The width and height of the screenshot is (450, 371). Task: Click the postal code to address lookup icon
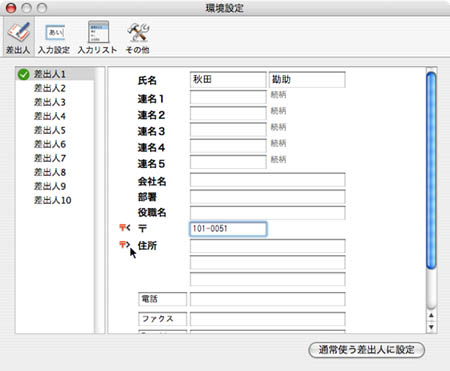(125, 228)
